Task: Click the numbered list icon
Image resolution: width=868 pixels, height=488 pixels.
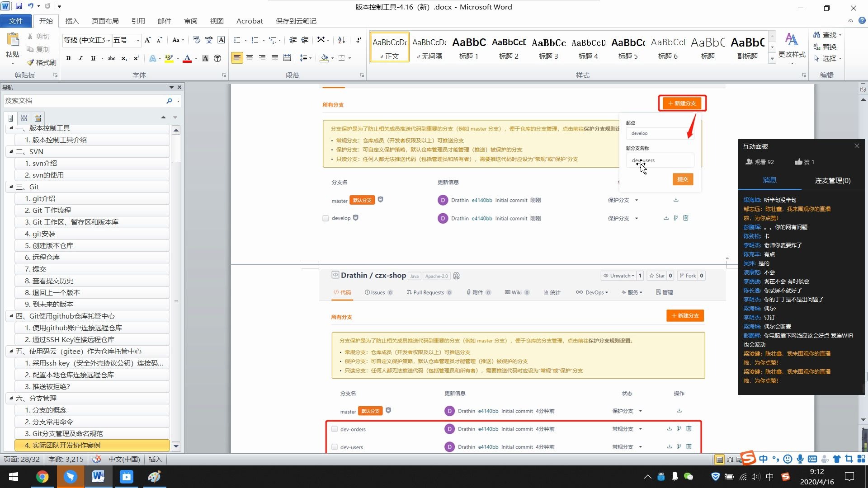Action: 255,40
